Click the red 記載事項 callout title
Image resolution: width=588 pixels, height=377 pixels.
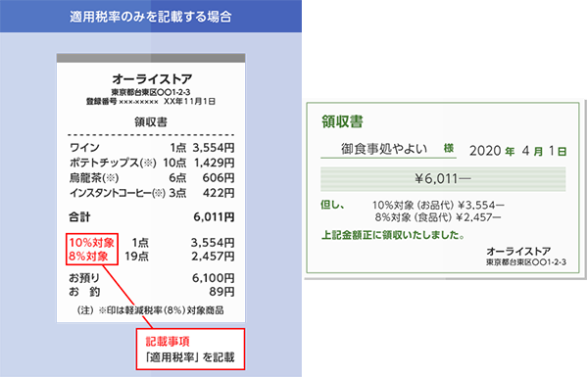(168, 342)
